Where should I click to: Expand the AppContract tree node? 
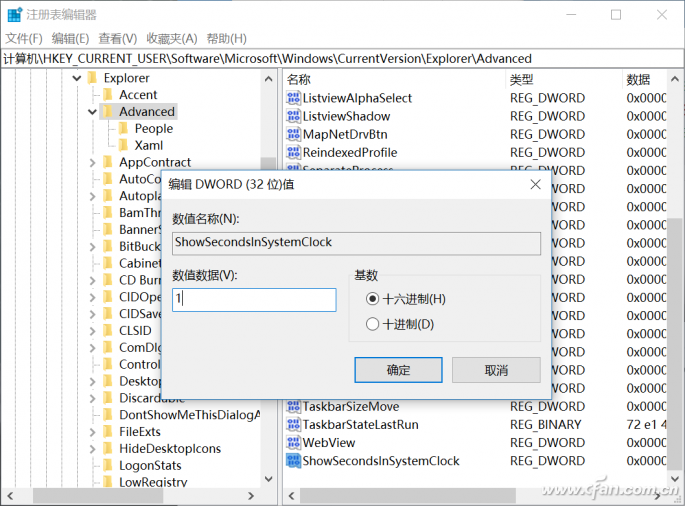[x=93, y=163]
